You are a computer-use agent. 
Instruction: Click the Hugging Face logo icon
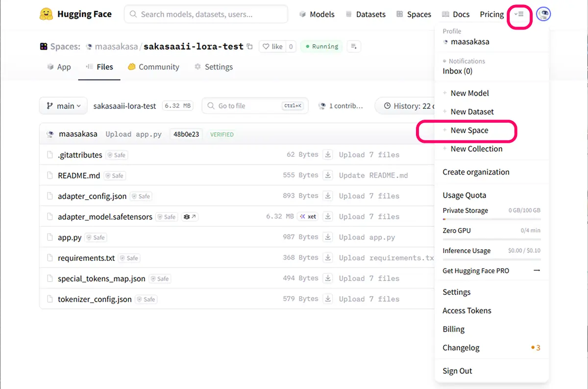pos(46,14)
